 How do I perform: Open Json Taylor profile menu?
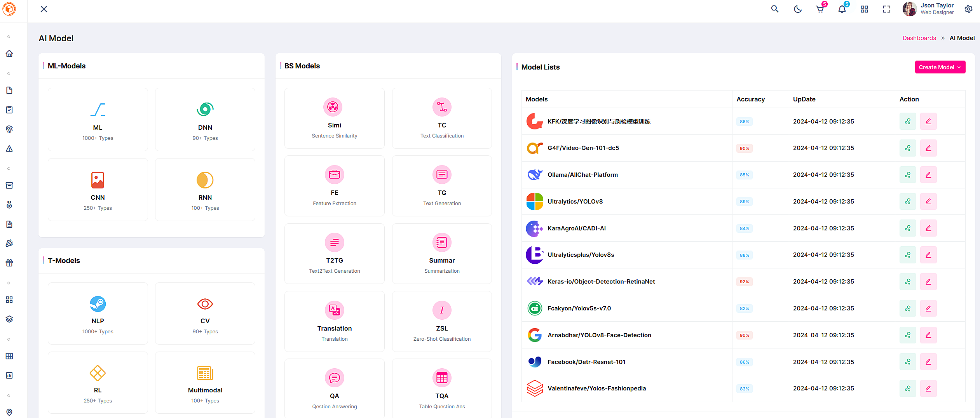click(x=928, y=9)
